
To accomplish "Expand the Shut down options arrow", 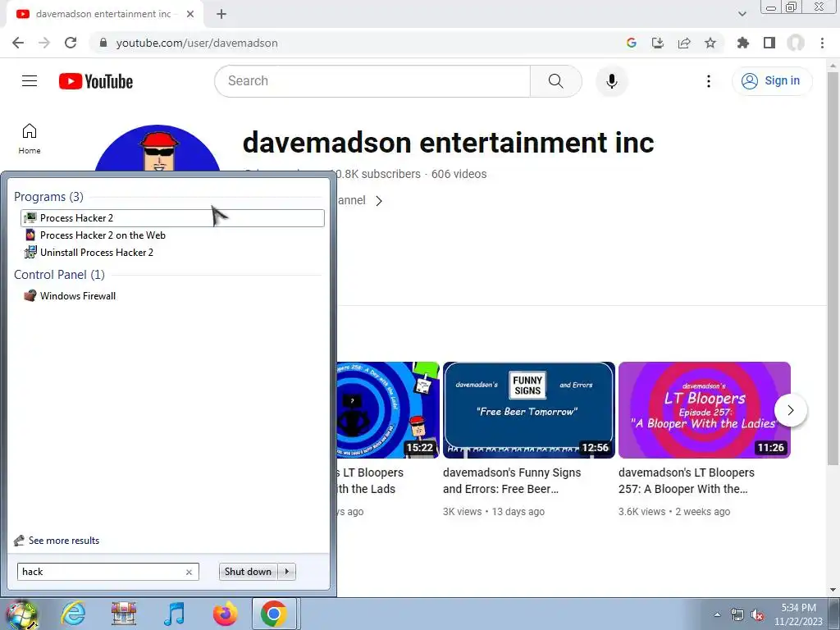I will coord(287,572).
